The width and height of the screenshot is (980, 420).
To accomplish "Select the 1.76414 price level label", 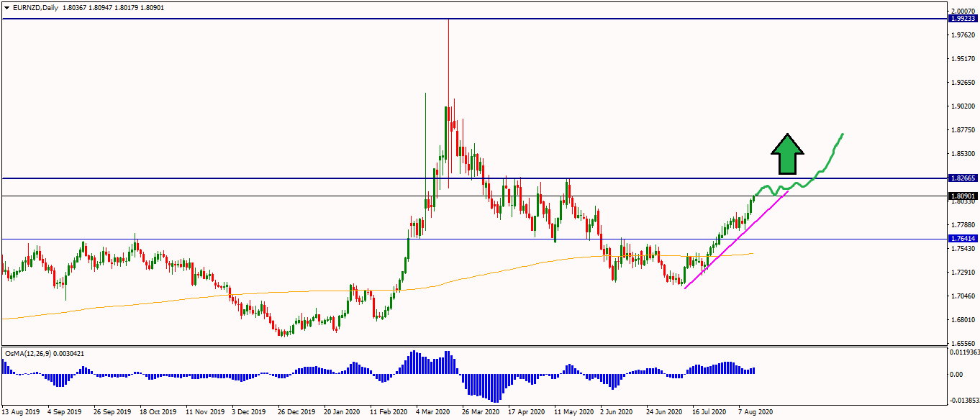I will tap(962, 238).
